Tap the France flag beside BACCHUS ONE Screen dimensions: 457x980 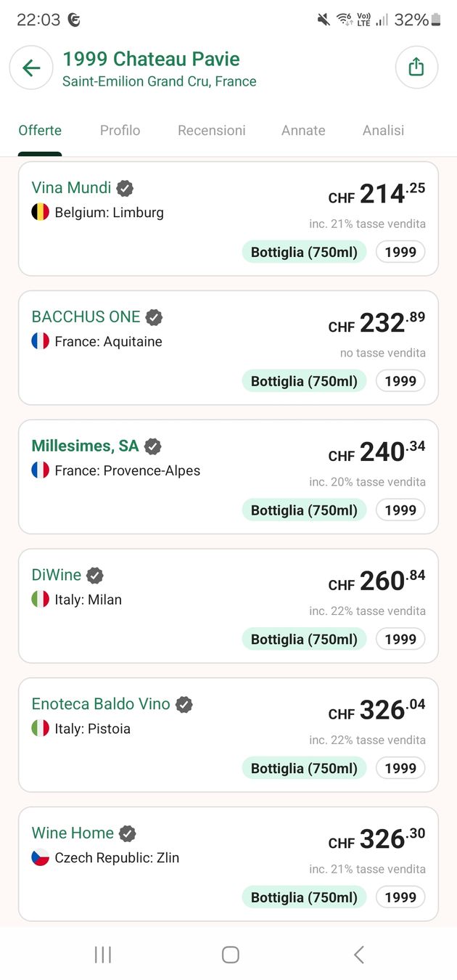tap(40, 341)
